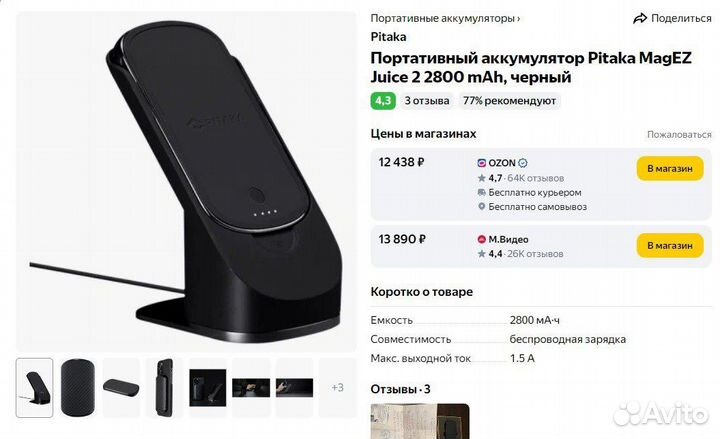Click the free pickup location pin icon

click(482, 207)
